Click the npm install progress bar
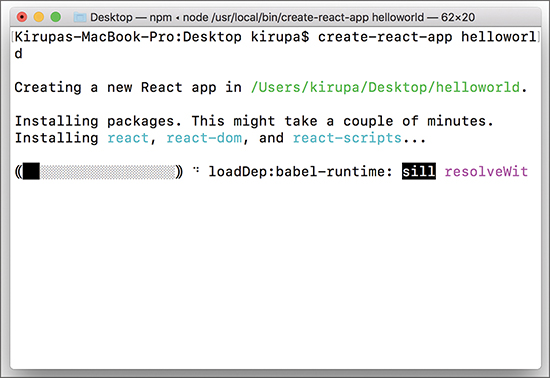Image resolution: width=550 pixels, height=378 pixels. tap(99, 172)
